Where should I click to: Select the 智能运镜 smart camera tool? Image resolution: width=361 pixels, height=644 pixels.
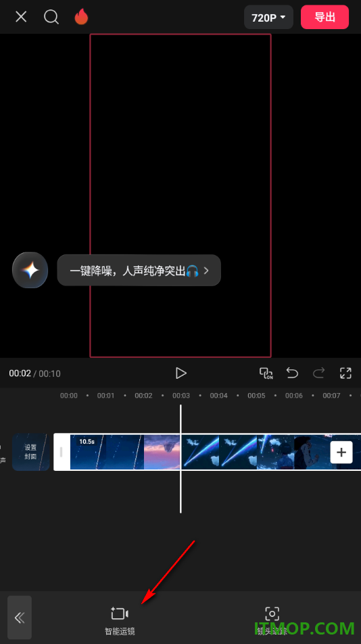(x=120, y=621)
